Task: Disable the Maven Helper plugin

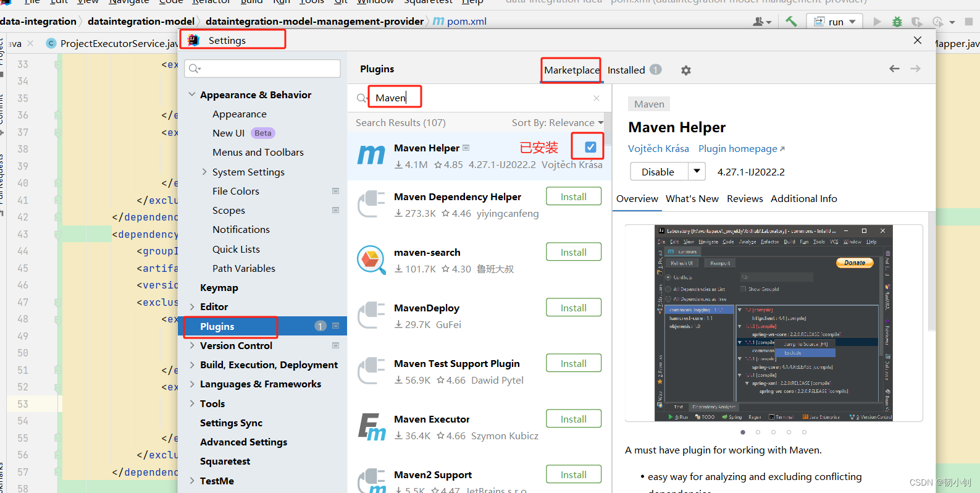Action: pyautogui.click(x=658, y=172)
